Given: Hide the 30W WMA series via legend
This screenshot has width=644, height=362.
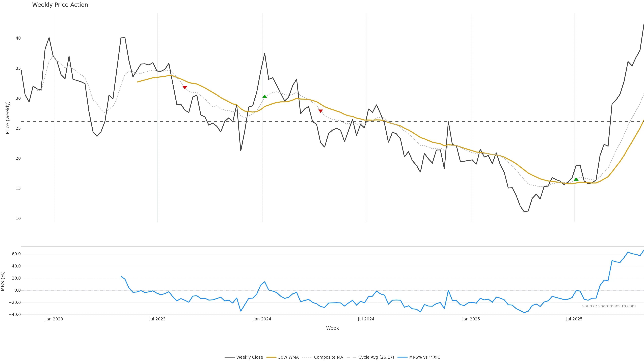Looking at the screenshot, I should 288,357.
